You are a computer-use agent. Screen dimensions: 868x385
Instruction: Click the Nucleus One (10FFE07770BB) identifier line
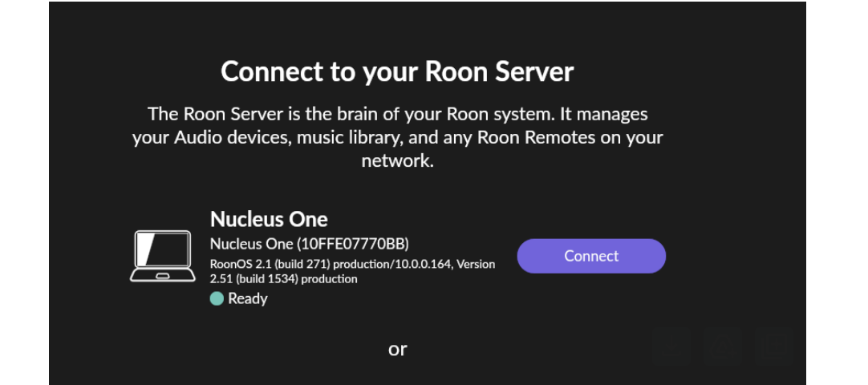point(310,243)
